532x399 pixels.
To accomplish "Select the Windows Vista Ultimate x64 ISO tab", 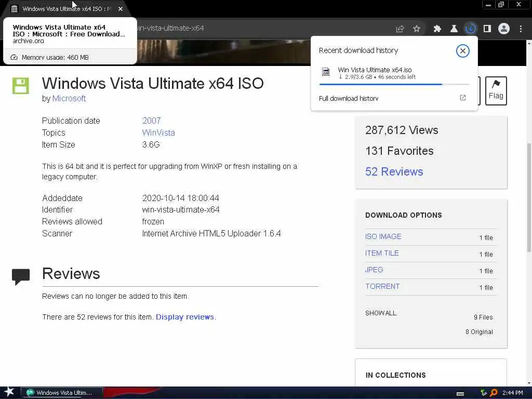I will click(66, 9).
